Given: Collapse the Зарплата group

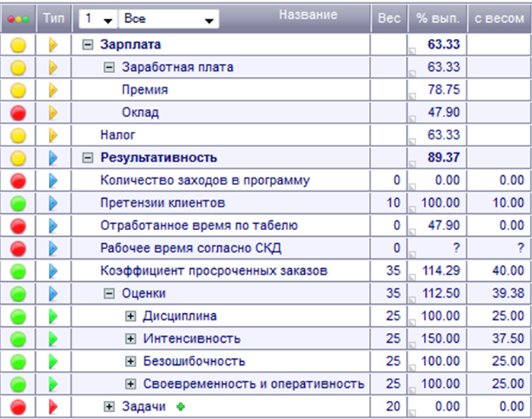Looking at the screenshot, I should click(88, 44).
